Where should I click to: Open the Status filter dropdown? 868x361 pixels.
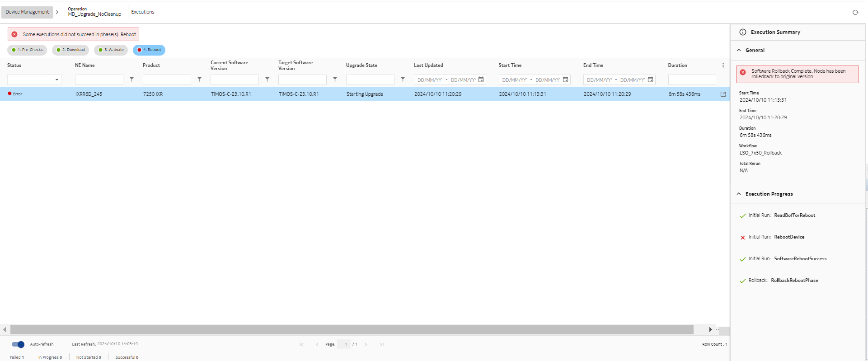(x=34, y=80)
